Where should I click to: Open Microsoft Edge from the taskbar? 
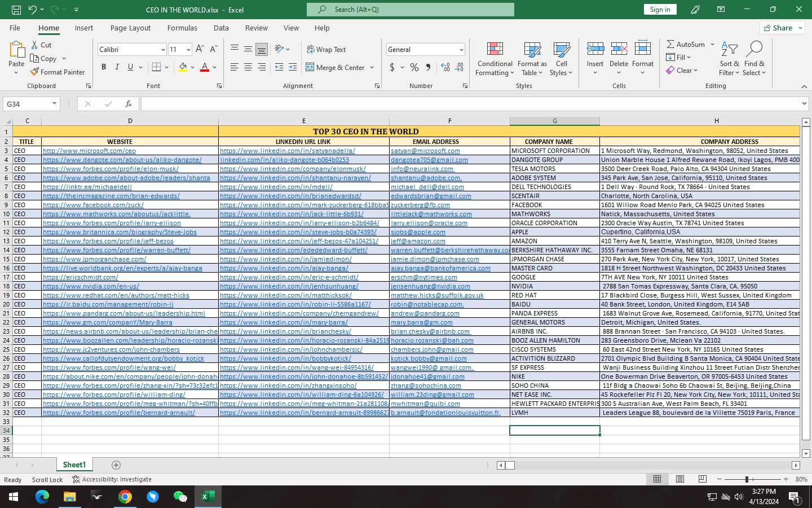click(42, 497)
